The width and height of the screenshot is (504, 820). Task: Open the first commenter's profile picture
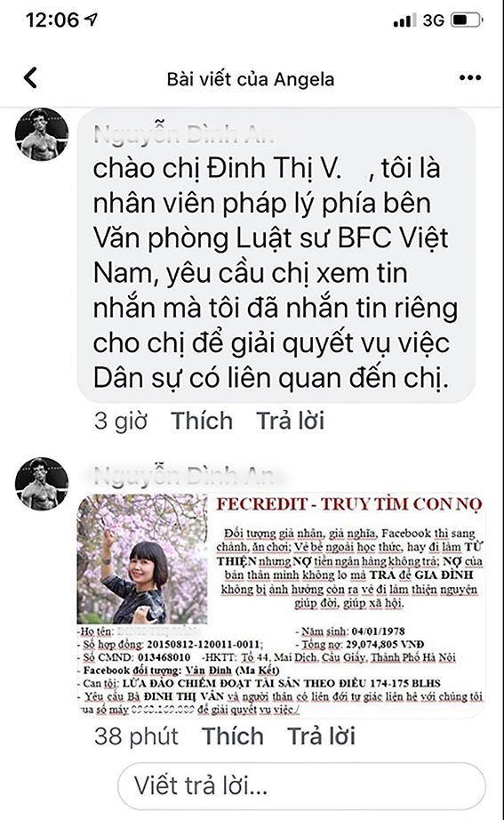pos(42,134)
